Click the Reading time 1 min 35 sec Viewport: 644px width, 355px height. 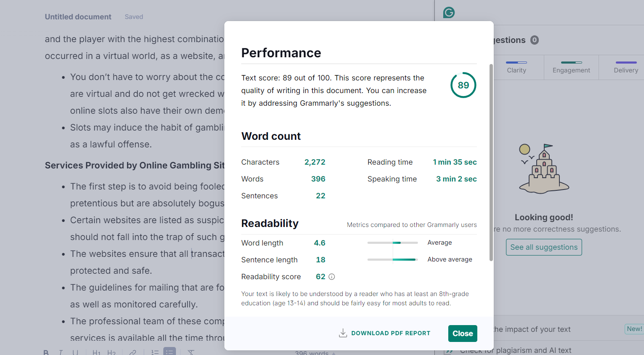tap(455, 162)
